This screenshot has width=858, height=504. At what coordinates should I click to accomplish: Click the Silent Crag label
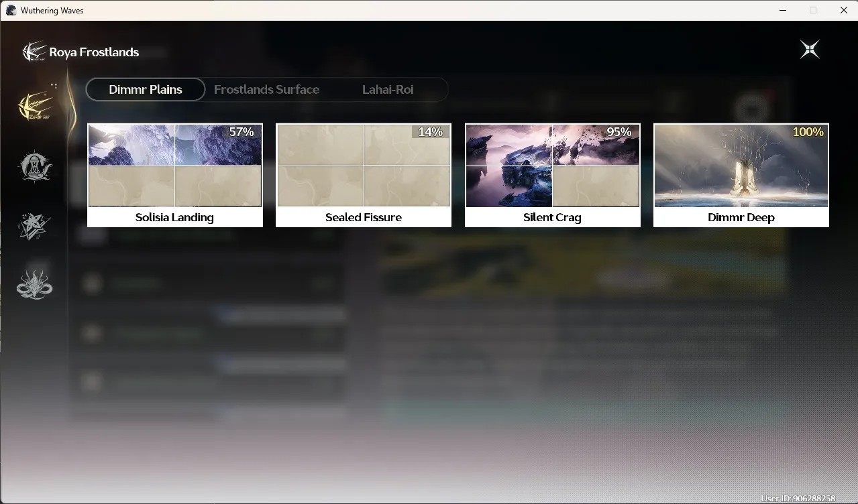[552, 217]
